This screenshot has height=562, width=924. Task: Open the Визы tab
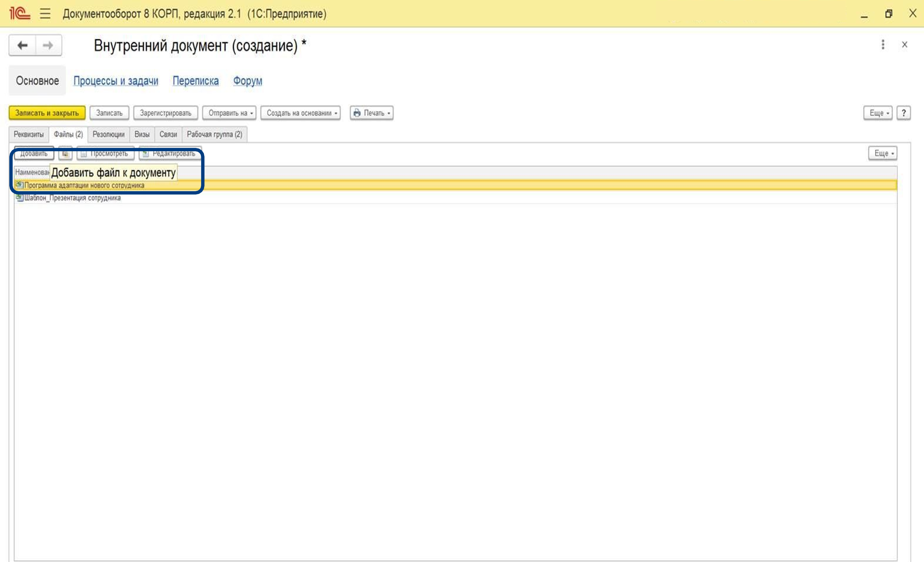click(x=142, y=134)
